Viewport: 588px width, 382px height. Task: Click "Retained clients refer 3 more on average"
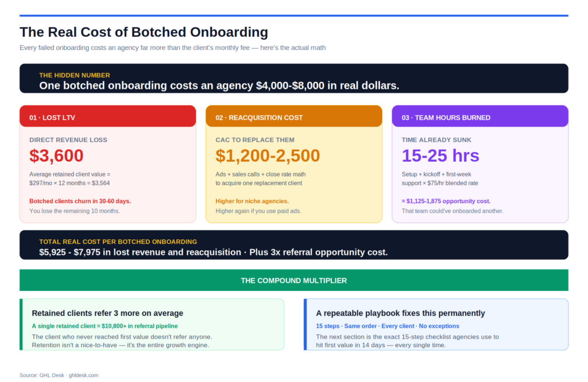pos(107,313)
